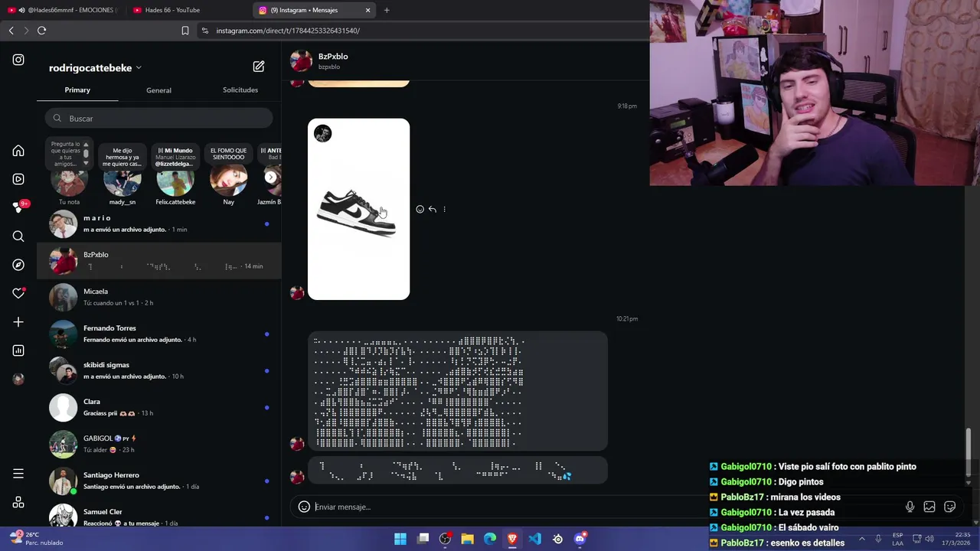Image resolution: width=980 pixels, height=551 pixels.
Task: Open Explore compass icon
Action: 18,265
